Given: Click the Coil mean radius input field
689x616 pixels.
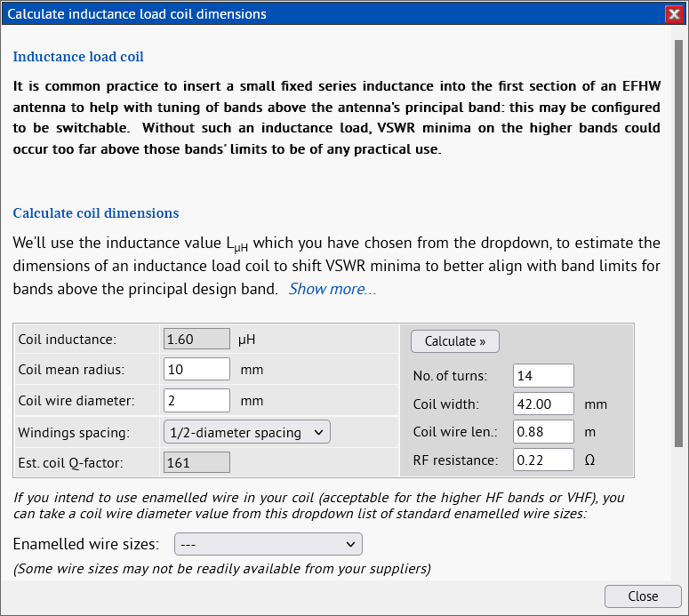Looking at the screenshot, I should [x=196, y=370].
